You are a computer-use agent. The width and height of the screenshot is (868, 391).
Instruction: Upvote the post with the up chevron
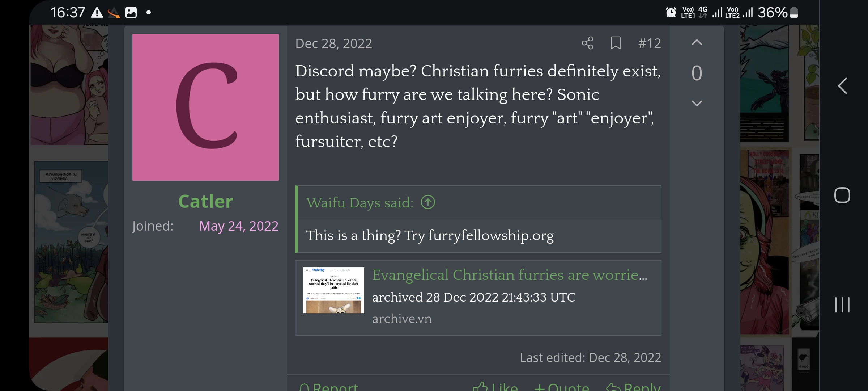[x=697, y=42]
